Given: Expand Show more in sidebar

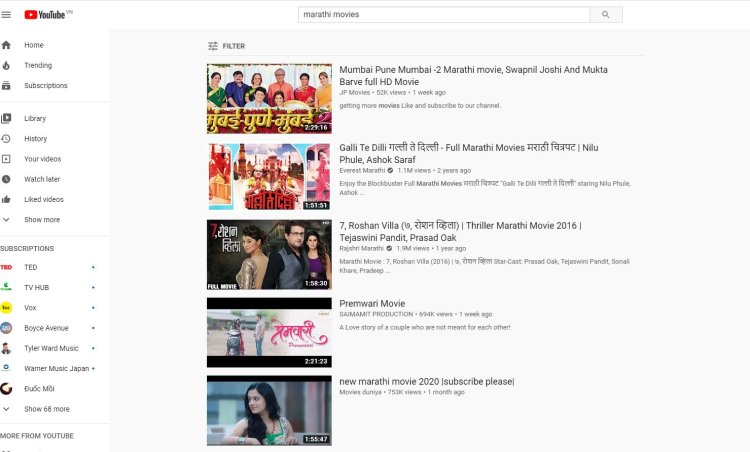Looking at the screenshot, I should click(x=42, y=220).
